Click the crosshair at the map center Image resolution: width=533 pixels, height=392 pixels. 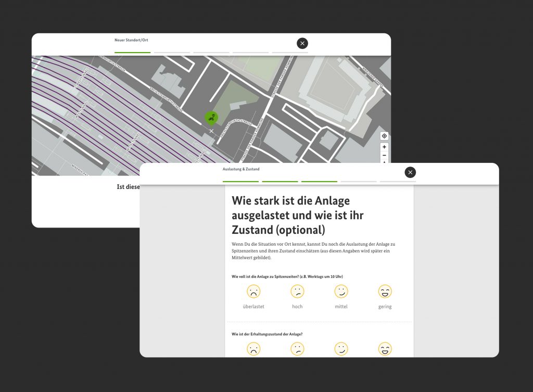211,131
